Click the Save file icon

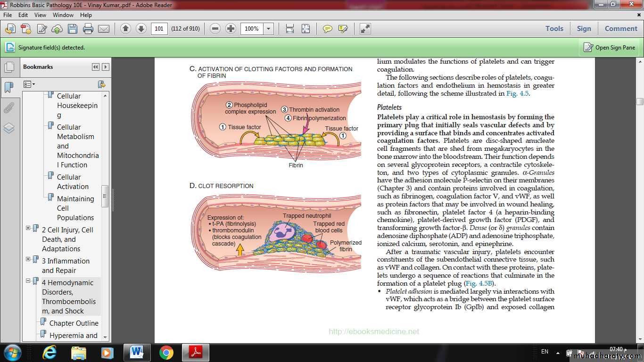pyautogui.click(x=72, y=29)
